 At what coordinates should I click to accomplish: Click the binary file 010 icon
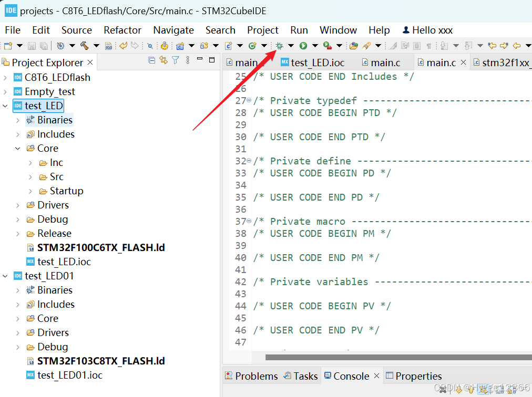109,46
